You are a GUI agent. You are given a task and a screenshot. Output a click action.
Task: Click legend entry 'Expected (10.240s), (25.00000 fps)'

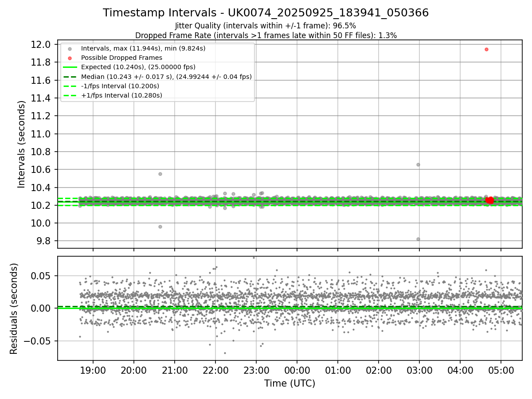[x=138, y=67]
